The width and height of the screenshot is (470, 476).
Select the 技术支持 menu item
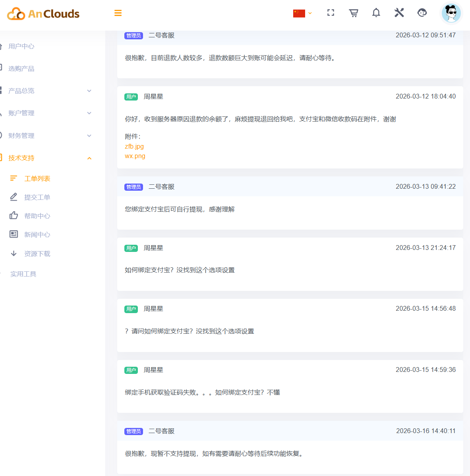click(21, 158)
